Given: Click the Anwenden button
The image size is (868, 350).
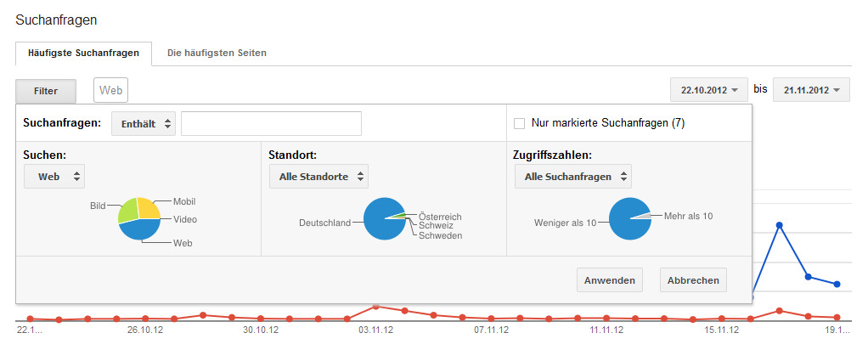Looking at the screenshot, I should 610,280.
